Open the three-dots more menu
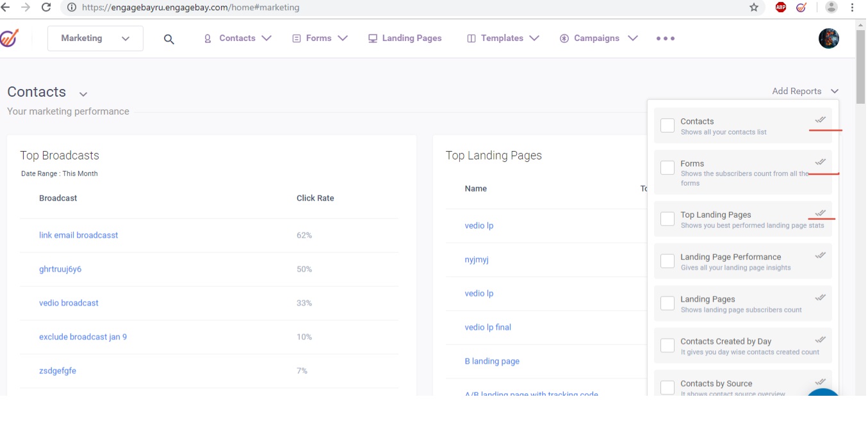This screenshot has width=868, height=438. click(x=665, y=38)
